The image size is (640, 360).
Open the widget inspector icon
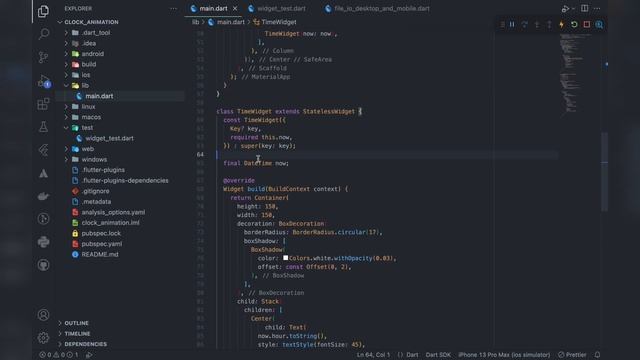pyautogui.click(x=599, y=24)
